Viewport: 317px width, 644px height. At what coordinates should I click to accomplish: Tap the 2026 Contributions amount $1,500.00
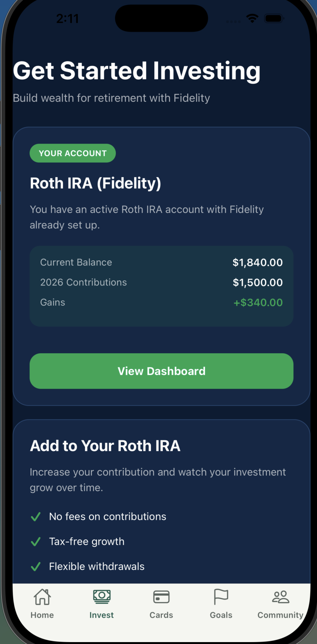click(x=258, y=282)
